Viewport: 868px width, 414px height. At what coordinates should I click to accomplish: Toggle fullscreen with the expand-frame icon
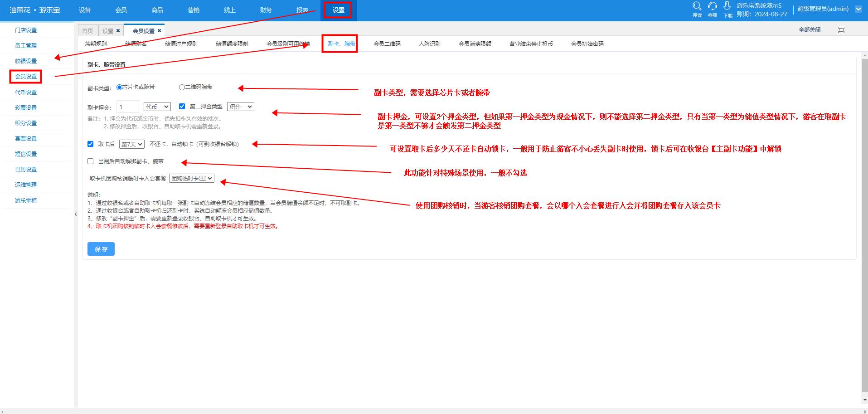pyautogui.click(x=841, y=30)
